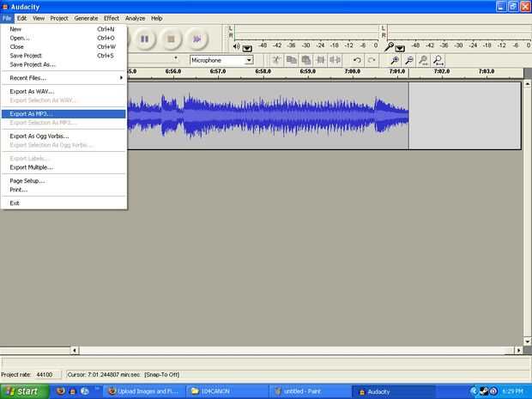Click horizontal scrollbar right arrow
This screenshot has height=399, width=532.
coord(518,350)
